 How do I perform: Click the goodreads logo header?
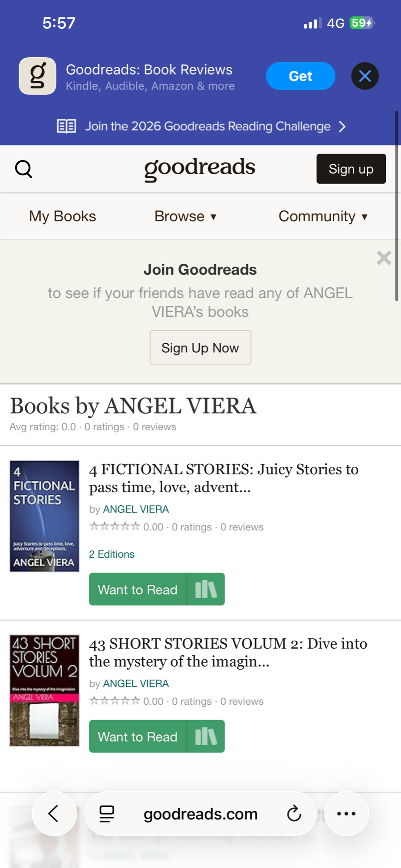(200, 168)
